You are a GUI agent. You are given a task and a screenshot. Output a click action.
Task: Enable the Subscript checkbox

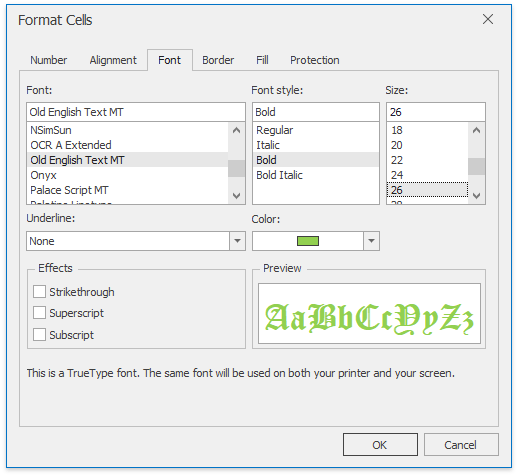coord(39,334)
